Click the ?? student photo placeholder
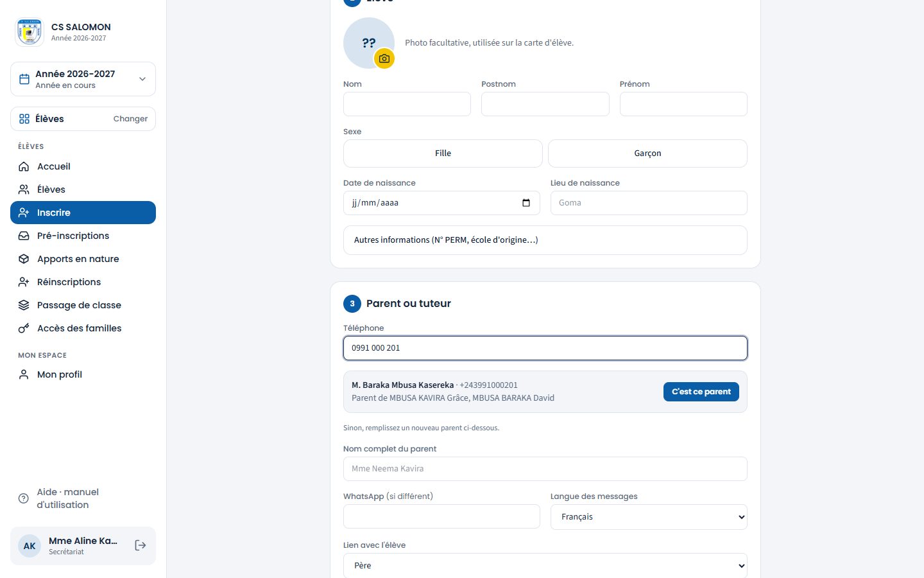Image resolution: width=924 pixels, height=578 pixels. 369,43
